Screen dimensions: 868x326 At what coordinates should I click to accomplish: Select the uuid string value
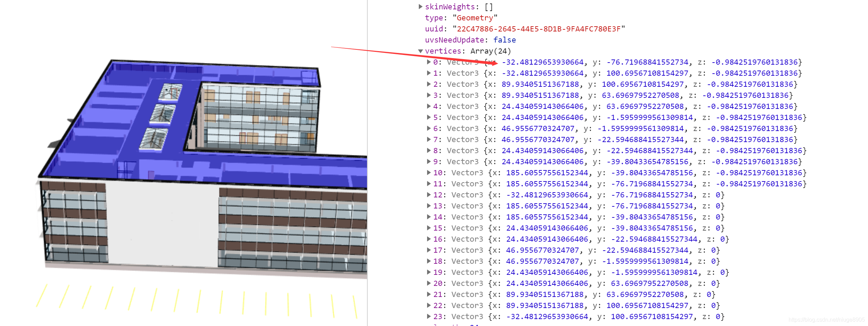[539, 29]
